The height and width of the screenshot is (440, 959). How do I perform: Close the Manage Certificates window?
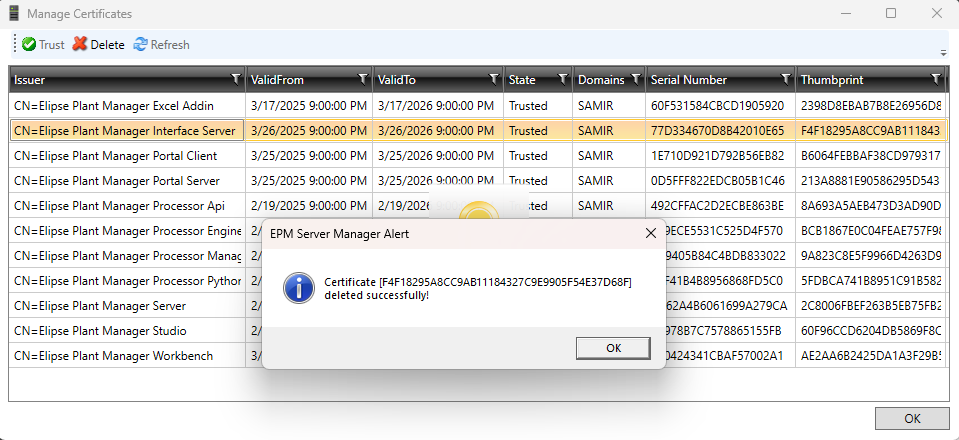coord(936,13)
